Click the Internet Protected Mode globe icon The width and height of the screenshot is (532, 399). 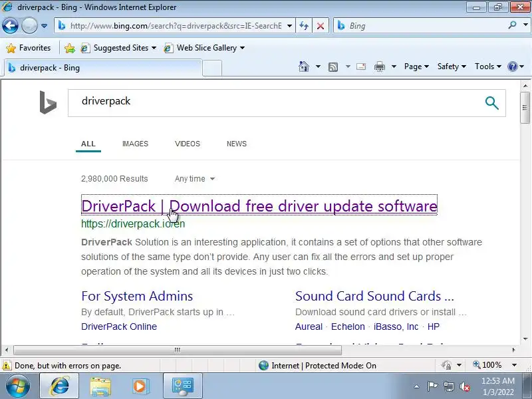[263, 365]
